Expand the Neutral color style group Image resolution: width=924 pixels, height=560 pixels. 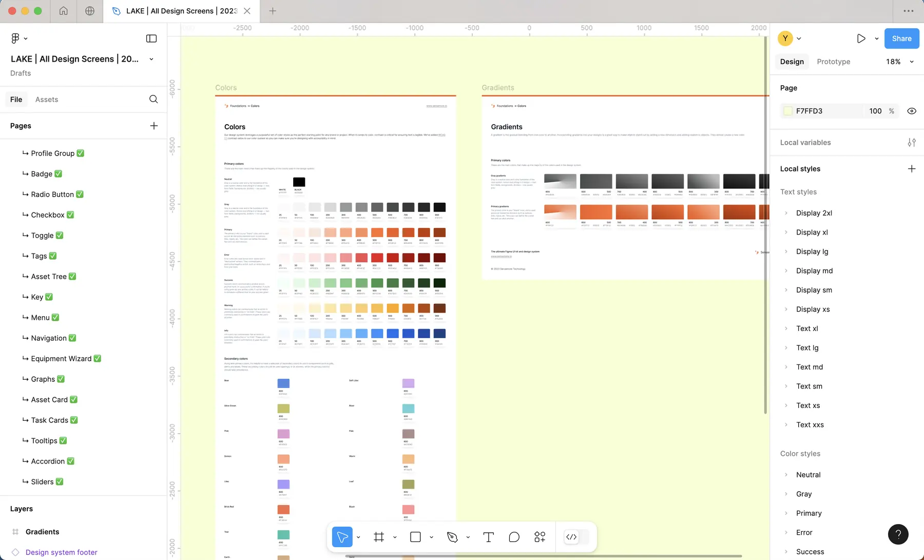(786, 475)
